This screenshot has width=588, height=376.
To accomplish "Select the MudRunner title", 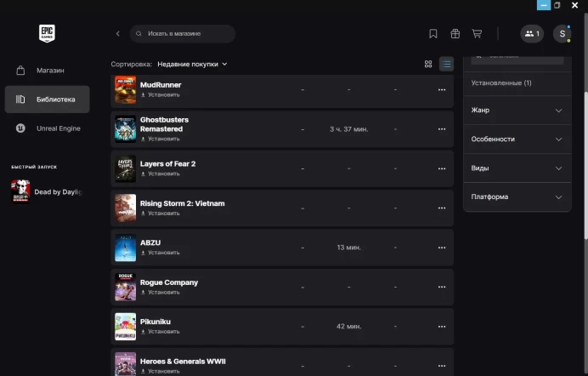I will [x=161, y=85].
